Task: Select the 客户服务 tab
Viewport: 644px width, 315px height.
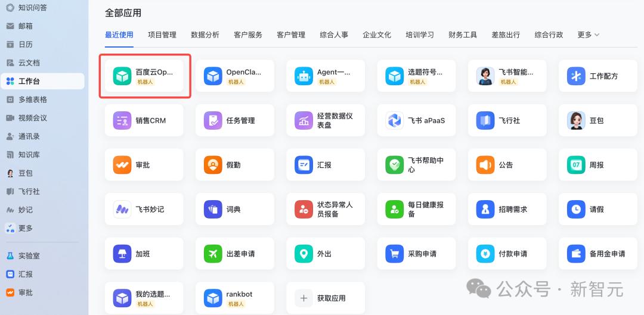Action: [x=248, y=35]
